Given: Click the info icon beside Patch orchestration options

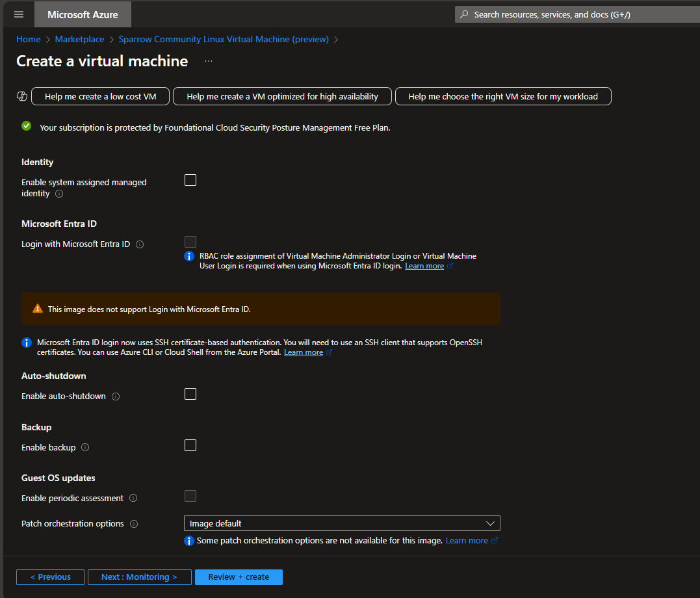Looking at the screenshot, I should [x=135, y=523].
